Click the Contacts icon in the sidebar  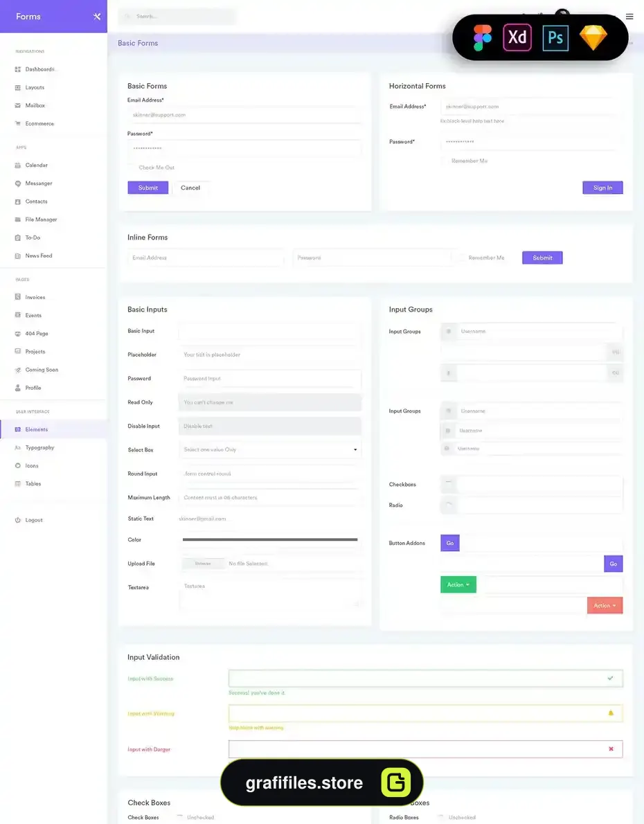click(18, 201)
